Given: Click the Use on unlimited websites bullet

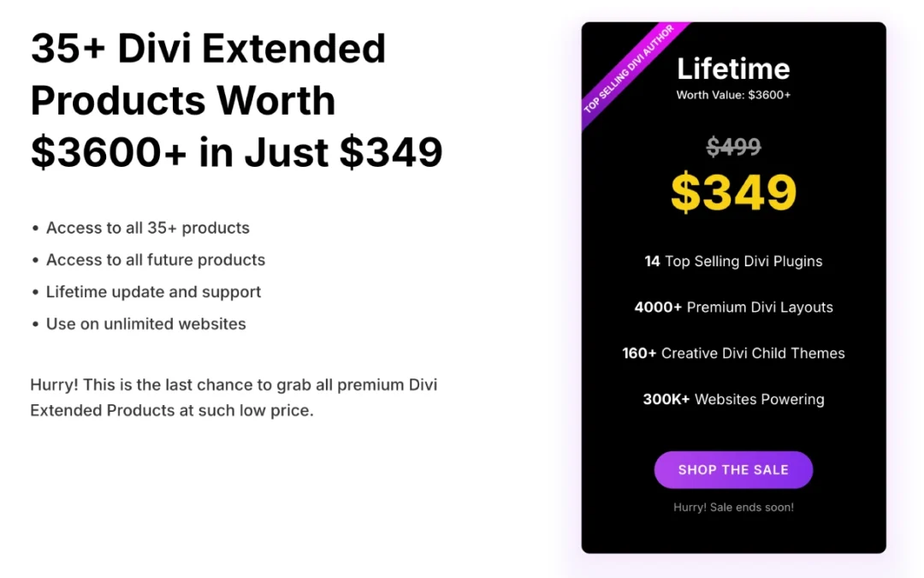Looking at the screenshot, I should [x=145, y=325].
